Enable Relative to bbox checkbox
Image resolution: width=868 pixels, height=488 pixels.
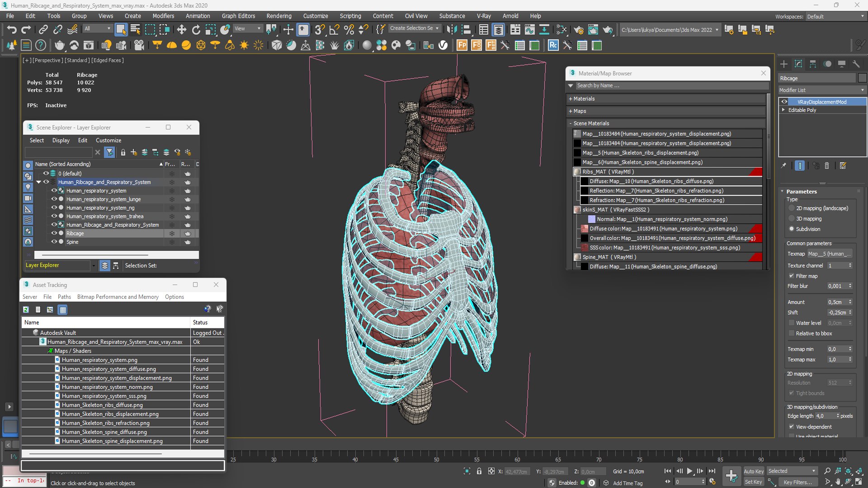(x=792, y=333)
